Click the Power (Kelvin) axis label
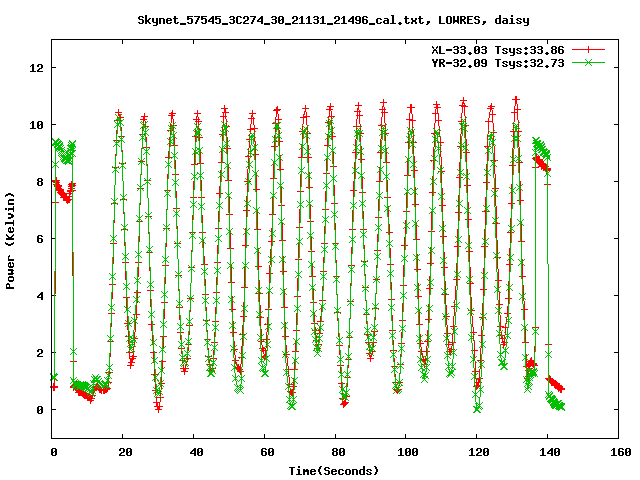The height and width of the screenshot is (480, 640). pyautogui.click(x=10, y=241)
